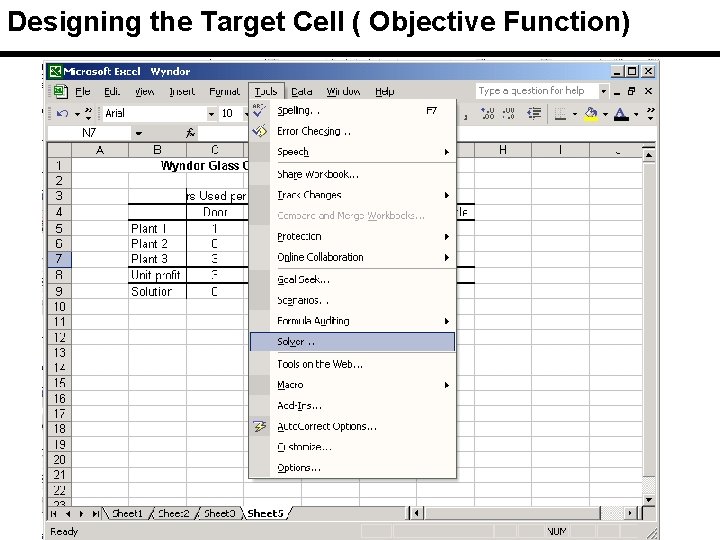Expand the Speech submenu
720x540 pixels.
(x=446, y=152)
